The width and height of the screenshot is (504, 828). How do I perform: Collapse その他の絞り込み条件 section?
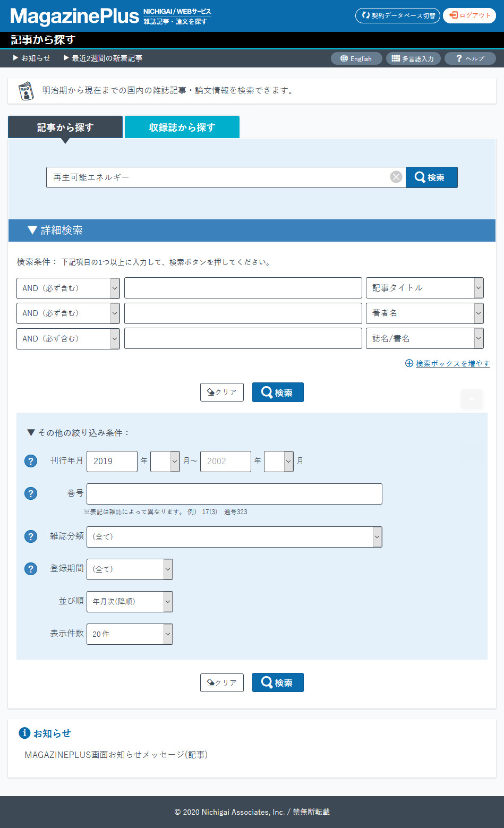(x=78, y=433)
